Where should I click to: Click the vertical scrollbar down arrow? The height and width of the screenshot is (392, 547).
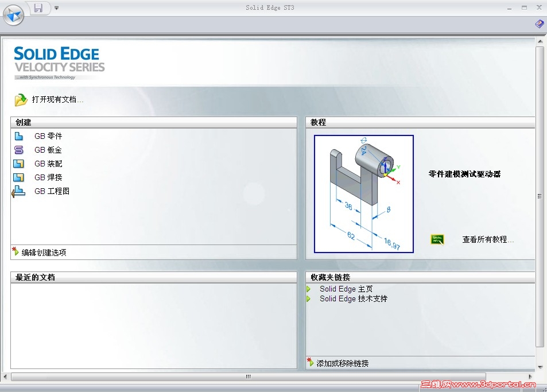[540, 367]
